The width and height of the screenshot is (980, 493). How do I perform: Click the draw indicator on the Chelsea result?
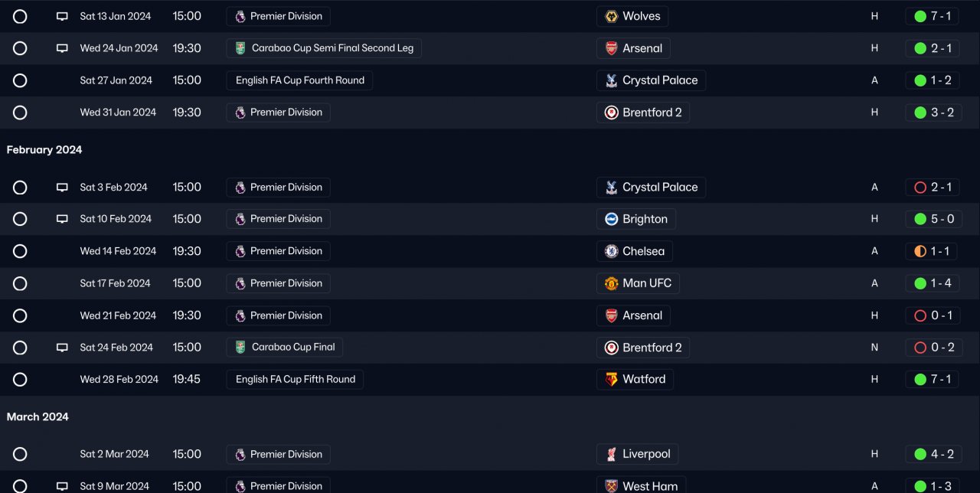click(x=920, y=251)
